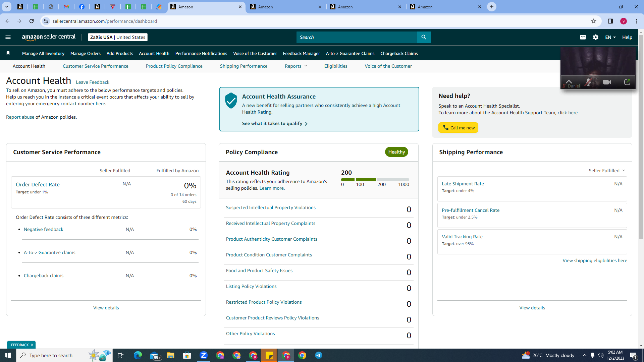Image resolution: width=644 pixels, height=362 pixels.
Task: Open Zoom from the taskbar
Action: point(204,355)
